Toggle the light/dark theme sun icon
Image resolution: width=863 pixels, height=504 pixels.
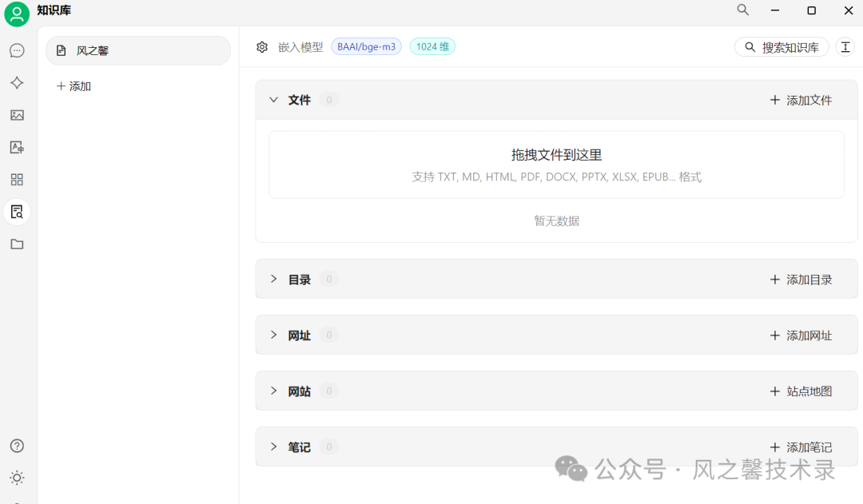point(17,478)
